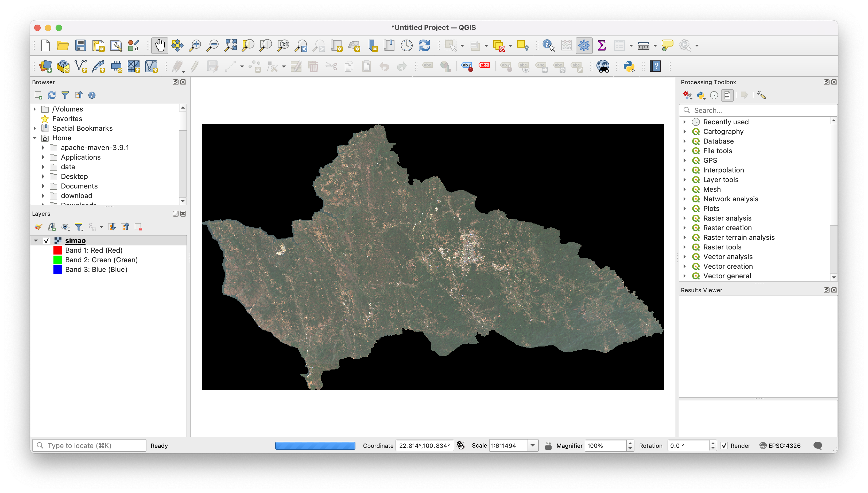Viewport: 868px width, 493px height.
Task: Open Processing Toolbox options wrench icon
Action: click(761, 95)
